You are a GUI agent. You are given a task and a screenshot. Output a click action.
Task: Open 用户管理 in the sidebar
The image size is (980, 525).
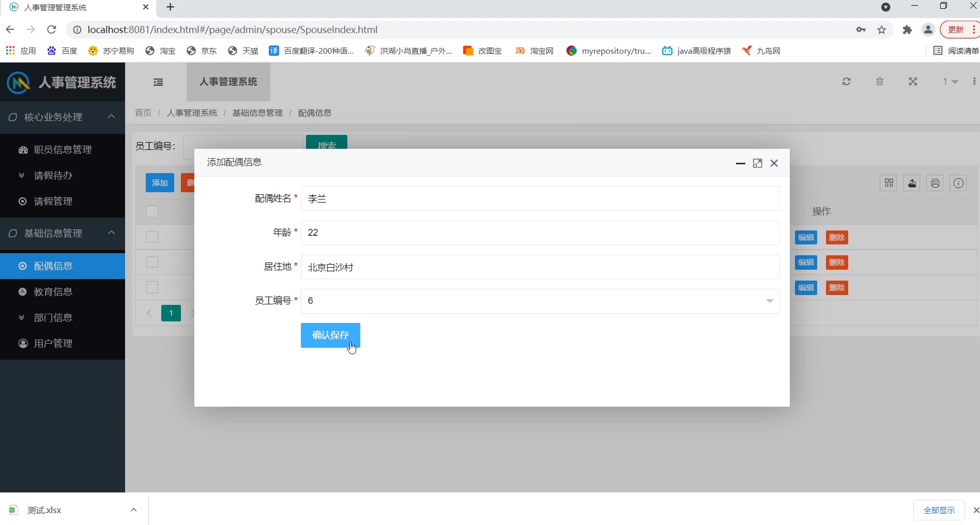click(63, 344)
